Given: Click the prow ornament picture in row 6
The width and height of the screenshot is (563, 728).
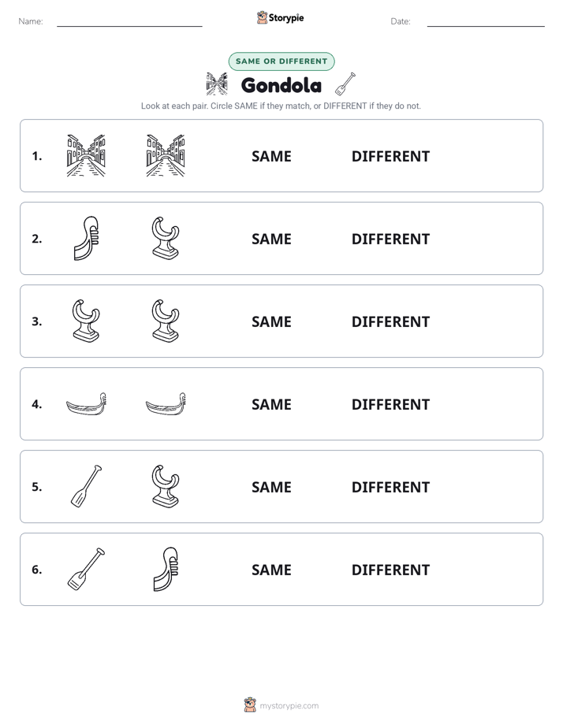Looking at the screenshot, I should (x=166, y=569).
